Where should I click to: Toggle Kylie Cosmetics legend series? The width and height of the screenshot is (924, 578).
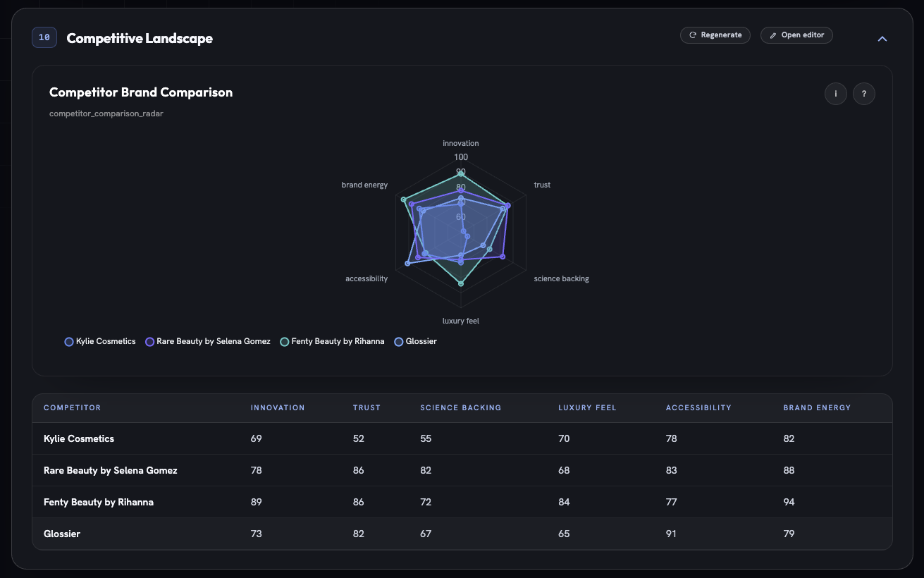tap(100, 341)
